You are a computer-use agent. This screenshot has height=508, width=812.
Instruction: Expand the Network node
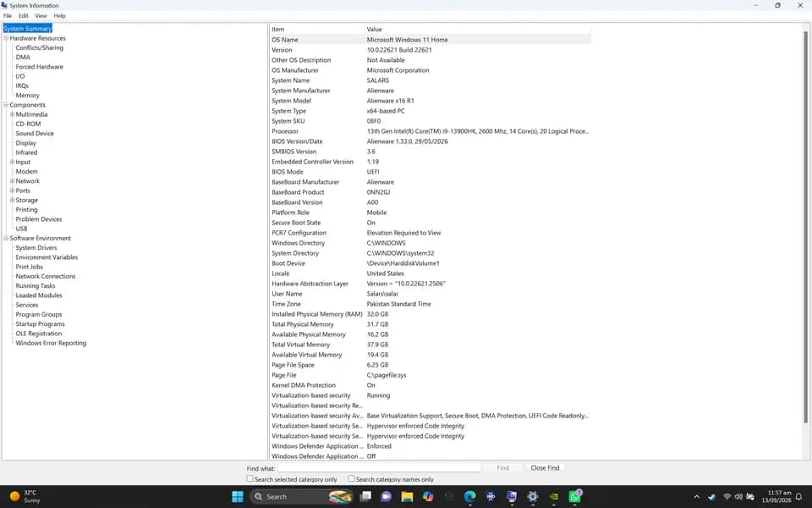(x=13, y=181)
